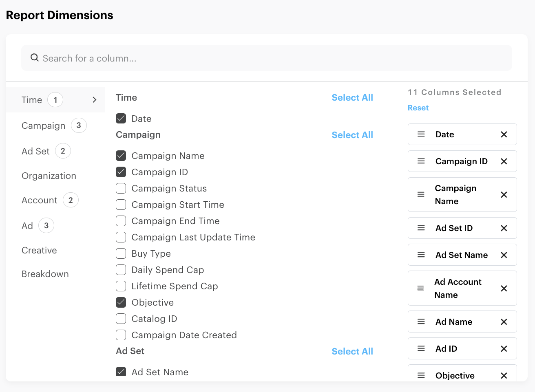The width and height of the screenshot is (535, 392).
Task: Click the drag handle beside Ad Account Name
Action: pyautogui.click(x=420, y=288)
